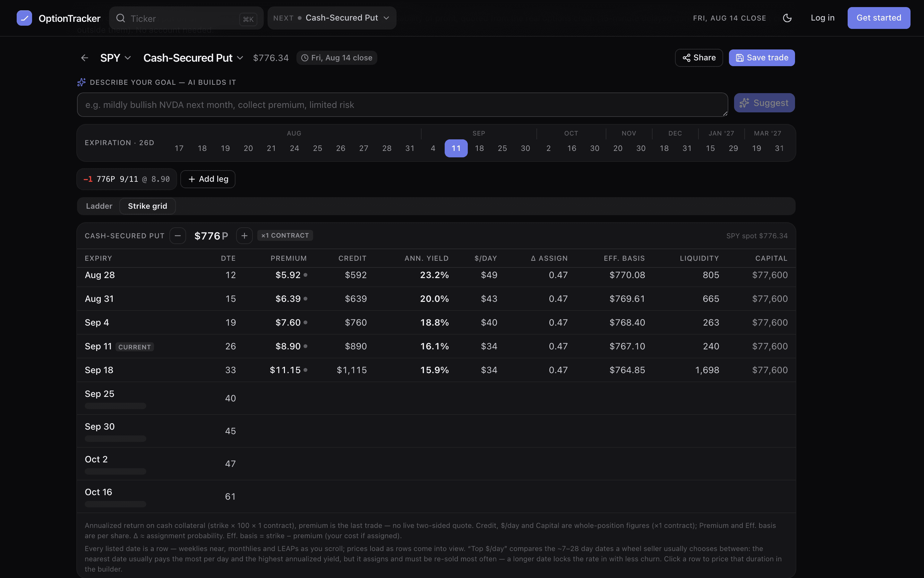This screenshot has width=924, height=578.
Task: Click the ×1 CONTRACT badge
Action: click(x=285, y=235)
